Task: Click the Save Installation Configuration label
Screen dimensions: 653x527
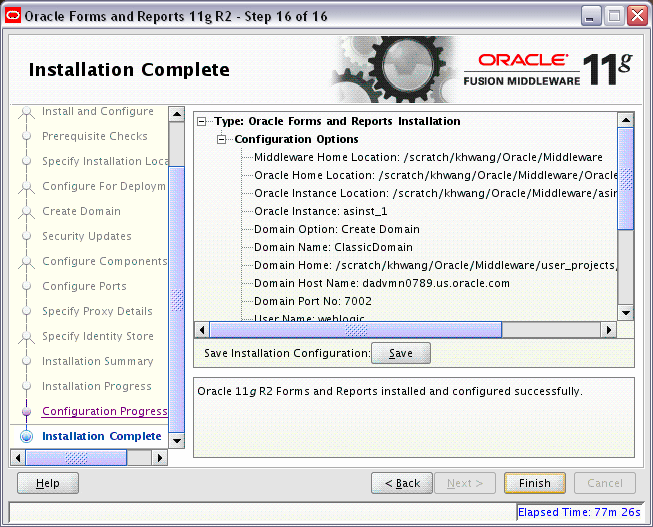Action: coord(287,353)
